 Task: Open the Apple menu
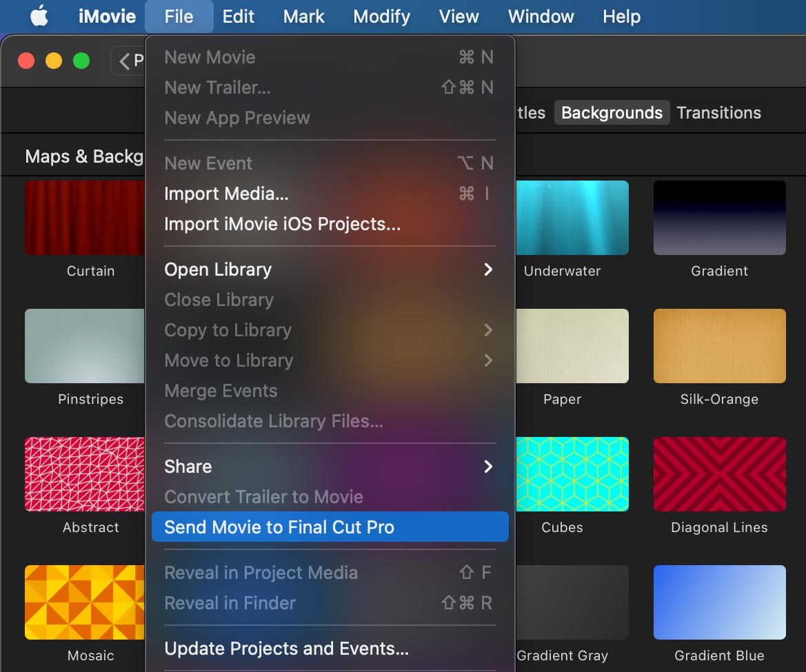39,17
